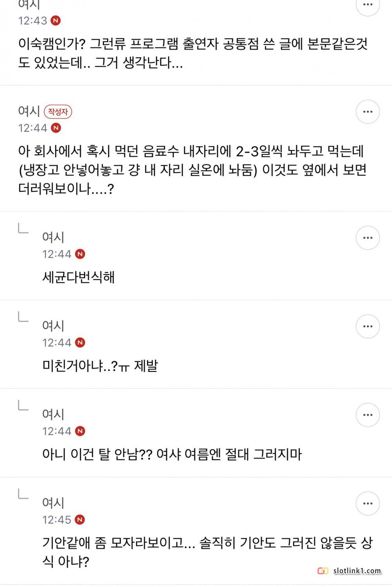392x587 pixels.
Task: Tap the N badge beside the 세균다번식해 timestamp
Action: [80, 254]
